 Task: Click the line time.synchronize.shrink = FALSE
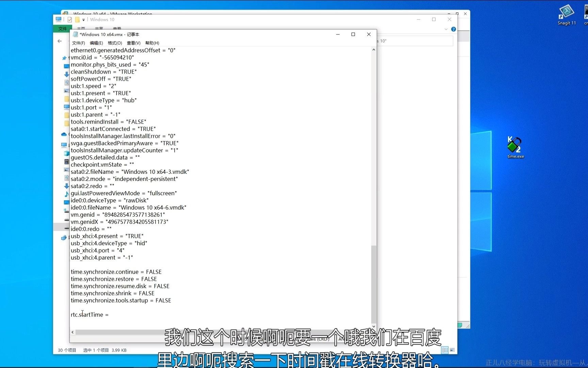pos(113,293)
